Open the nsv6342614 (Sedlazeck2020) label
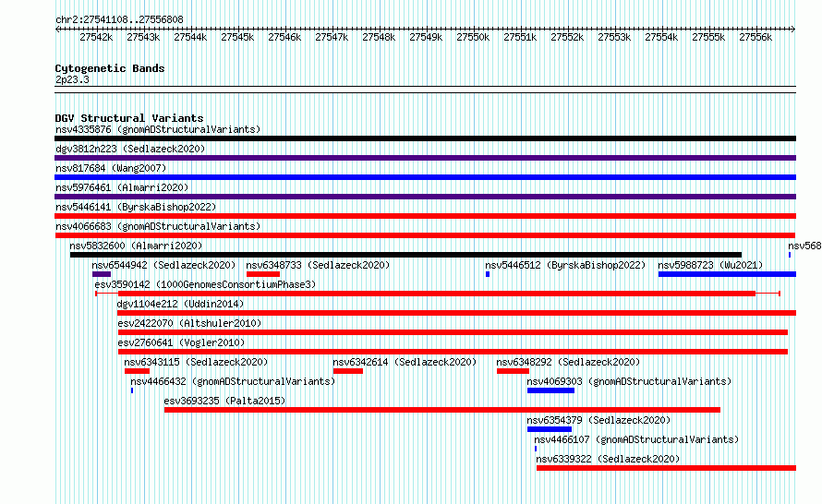 coord(405,362)
